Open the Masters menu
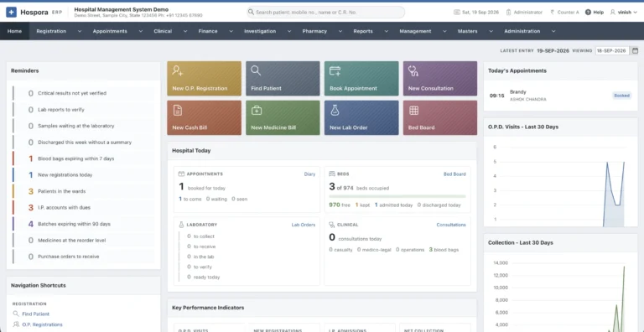The width and height of the screenshot is (644, 332). click(467, 31)
